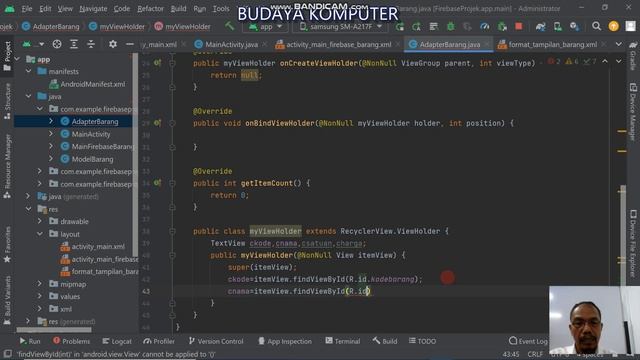Screen dimensions: 640x360
Task: Click the red Stop icon in toolbar
Action: coord(518,27)
